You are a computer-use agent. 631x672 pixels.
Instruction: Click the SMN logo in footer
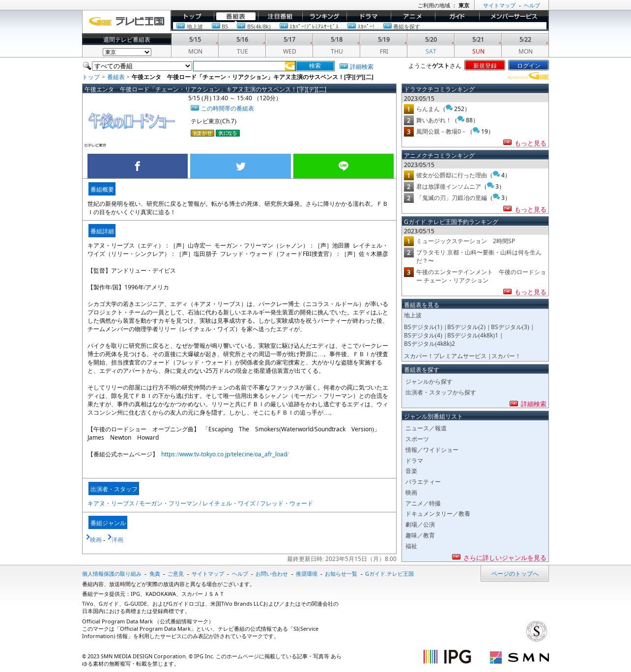(x=519, y=657)
